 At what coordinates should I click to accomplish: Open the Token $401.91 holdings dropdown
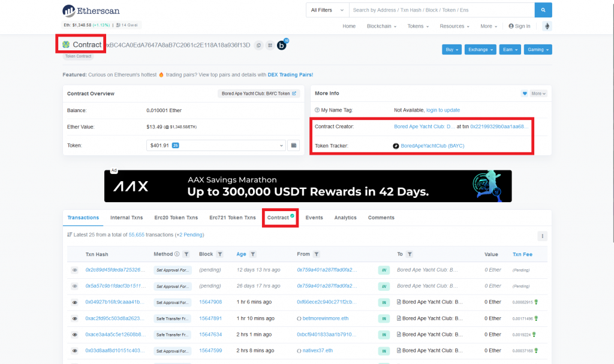(216, 145)
